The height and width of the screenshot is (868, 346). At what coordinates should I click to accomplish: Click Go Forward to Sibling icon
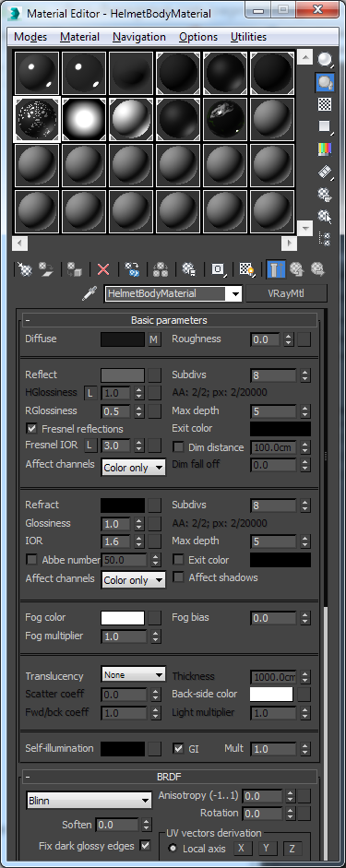point(317,269)
